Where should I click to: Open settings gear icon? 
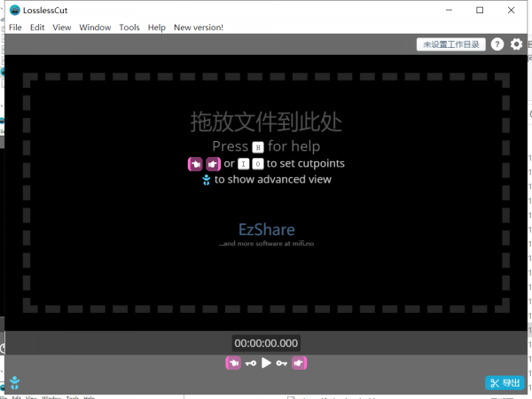pos(516,44)
